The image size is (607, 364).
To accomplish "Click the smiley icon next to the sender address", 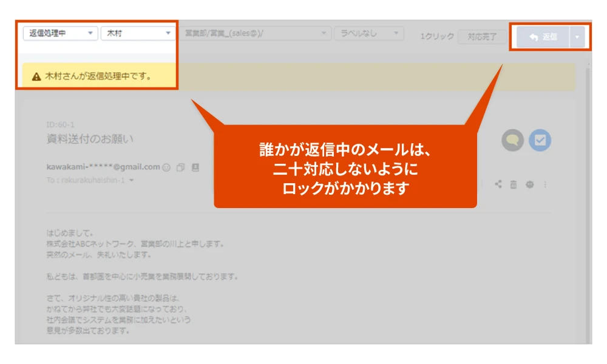I will [166, 167].
